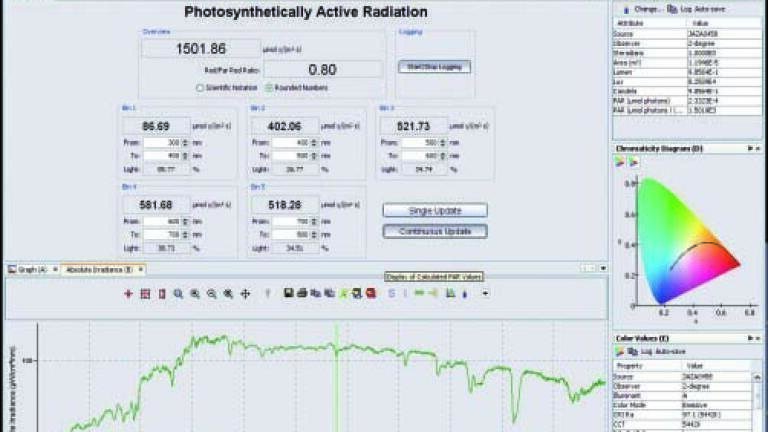Click the Change icon in attribute panel

(626, 9)
